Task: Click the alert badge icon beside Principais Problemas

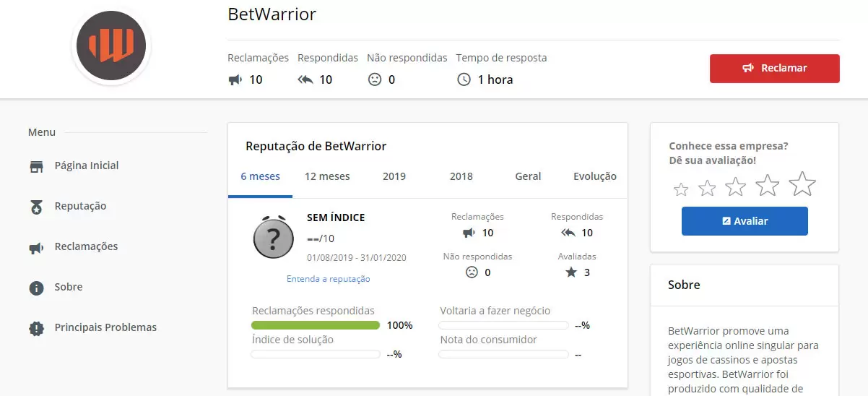Action: (36, 328)
